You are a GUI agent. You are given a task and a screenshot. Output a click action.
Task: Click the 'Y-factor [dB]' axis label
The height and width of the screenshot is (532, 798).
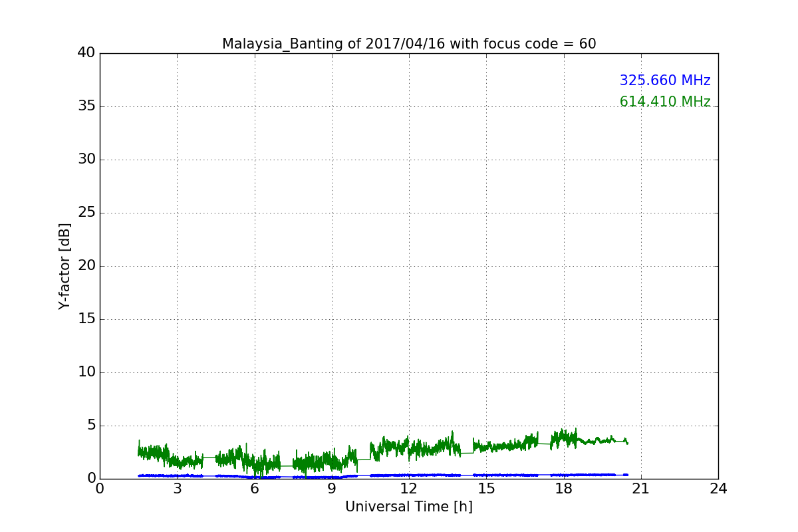click(65, 266)
